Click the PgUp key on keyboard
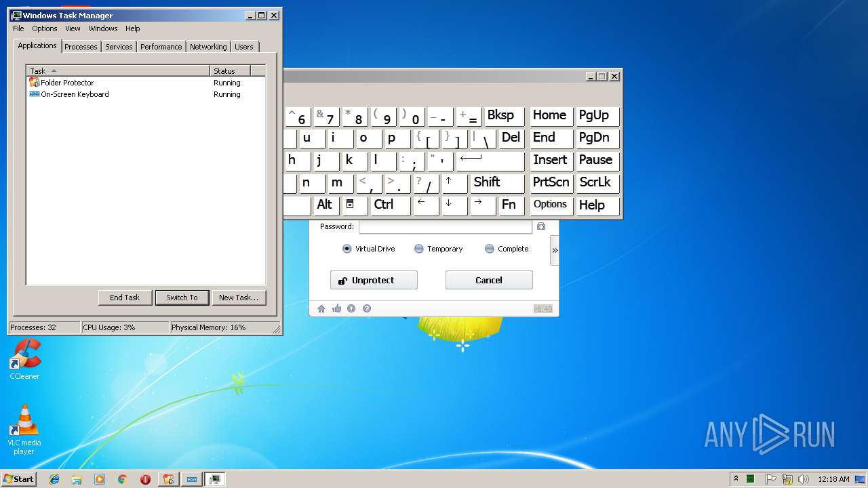Screen dimensions: 868x488 pos(597,116)
